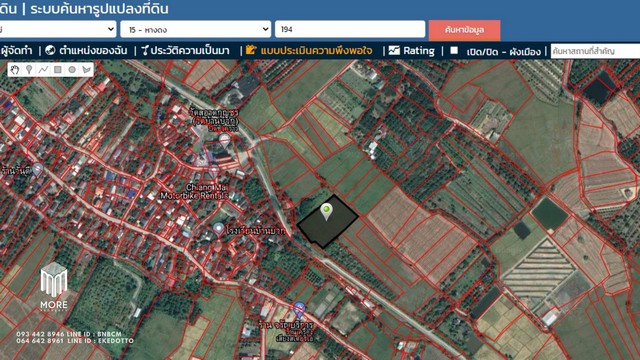
Task: Open the satisfaction survey menu item
Action: (309, 51)
